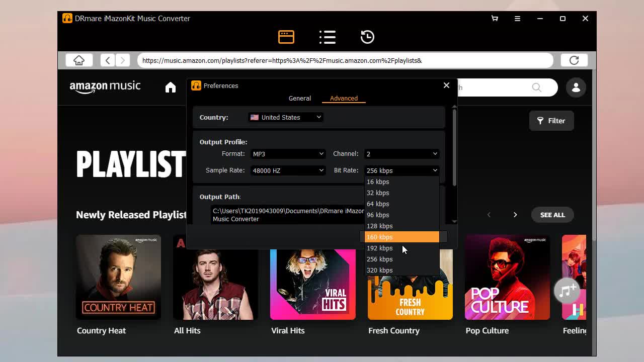This screenshot has width=644, height=362.
Task: Open the Pop Culture playlist cover
Action: coord(507,277)
